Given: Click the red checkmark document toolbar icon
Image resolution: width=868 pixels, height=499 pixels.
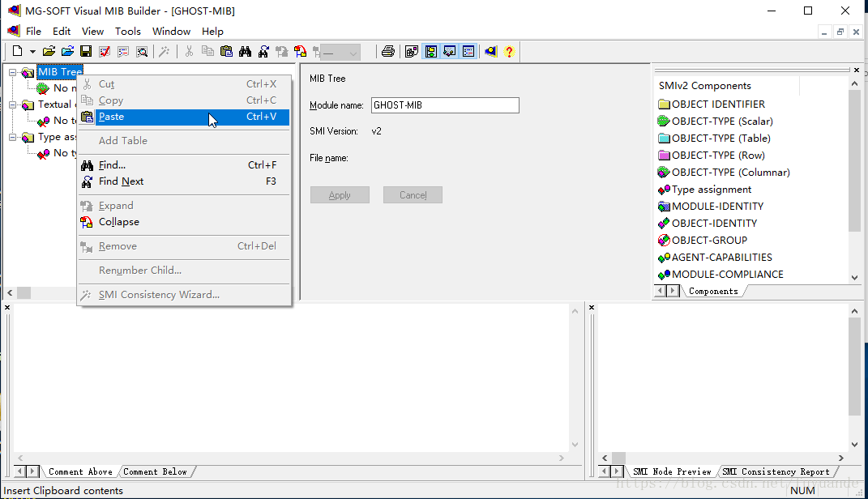Looking at the screenshot, I should coord(104,52).
